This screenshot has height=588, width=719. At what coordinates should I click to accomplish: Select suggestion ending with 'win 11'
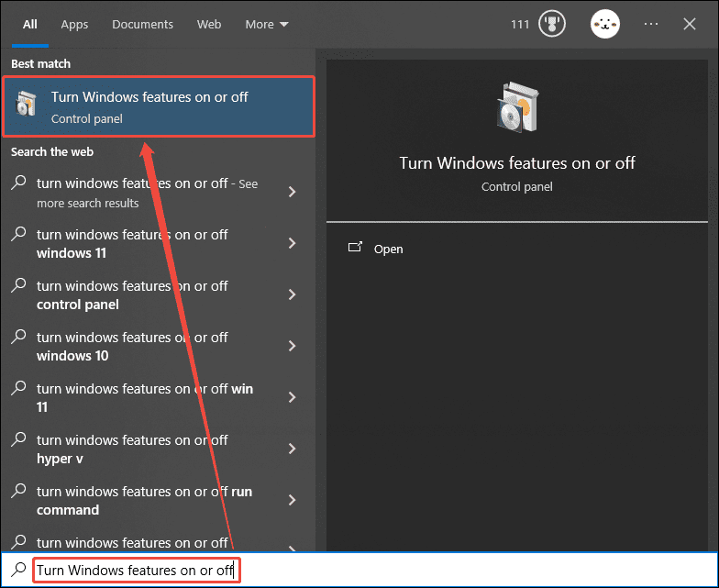158,398
